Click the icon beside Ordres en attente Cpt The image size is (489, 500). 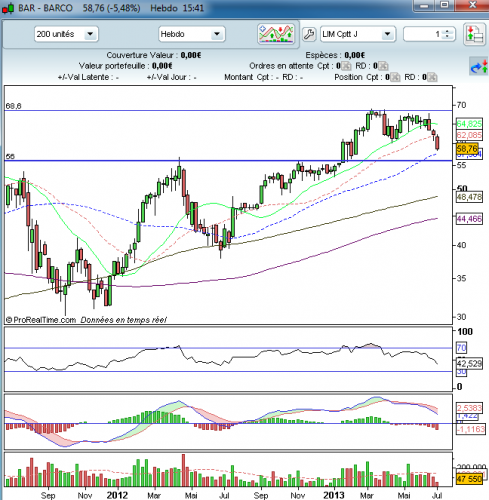pos(346,66)
